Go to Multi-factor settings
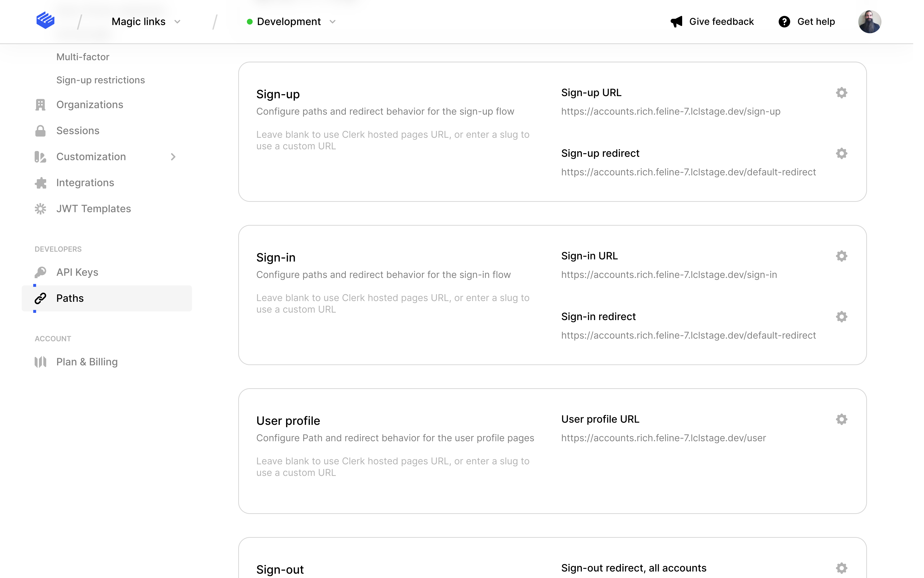The image size is (924, 578). click(83, 57)
